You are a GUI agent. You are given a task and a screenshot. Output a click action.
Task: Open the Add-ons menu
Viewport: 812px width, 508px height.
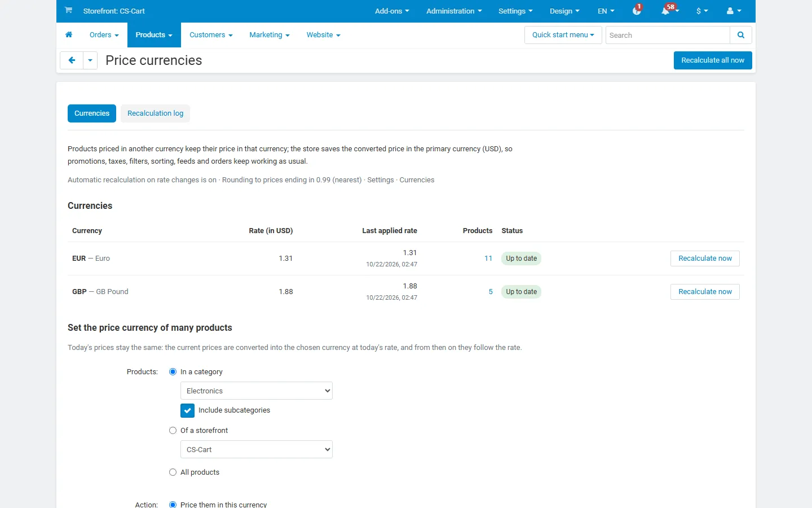coord(392,11)
